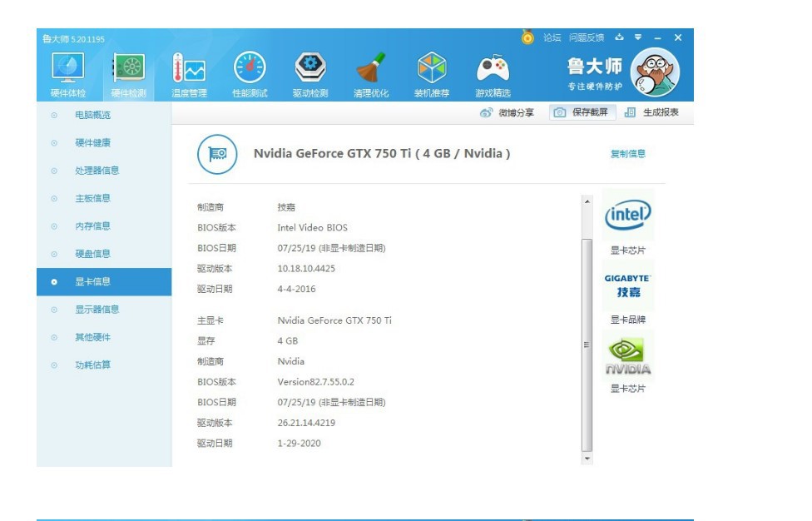This screenshot has width=812, height=521.
Task: Open 游戏精选 gamepad icon
Action: click(493, 75)
